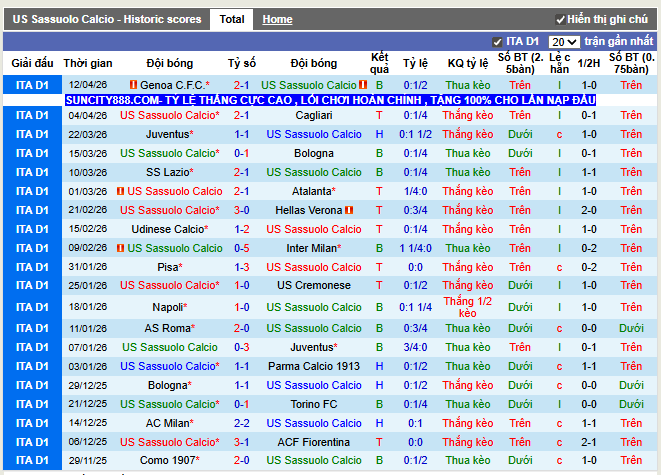
Task: Click the 'Tỷ số' column header
Action: (241, 63)
